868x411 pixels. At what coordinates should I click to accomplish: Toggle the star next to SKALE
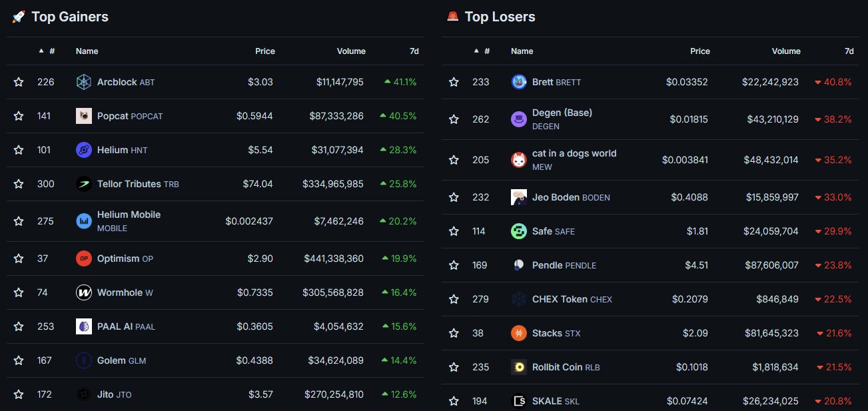point(454,400)
